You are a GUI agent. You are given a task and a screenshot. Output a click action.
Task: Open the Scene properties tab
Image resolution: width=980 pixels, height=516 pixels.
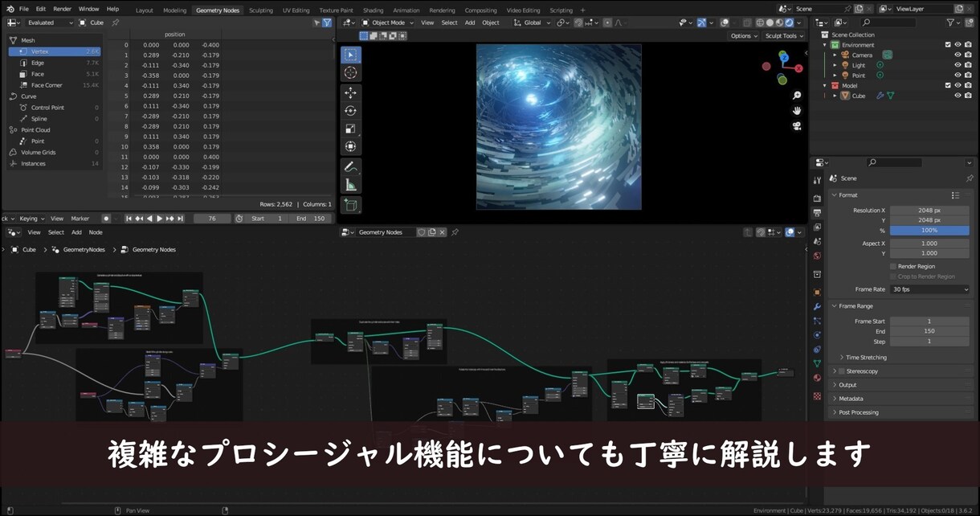pyautogui.click(x=817, y=242)
